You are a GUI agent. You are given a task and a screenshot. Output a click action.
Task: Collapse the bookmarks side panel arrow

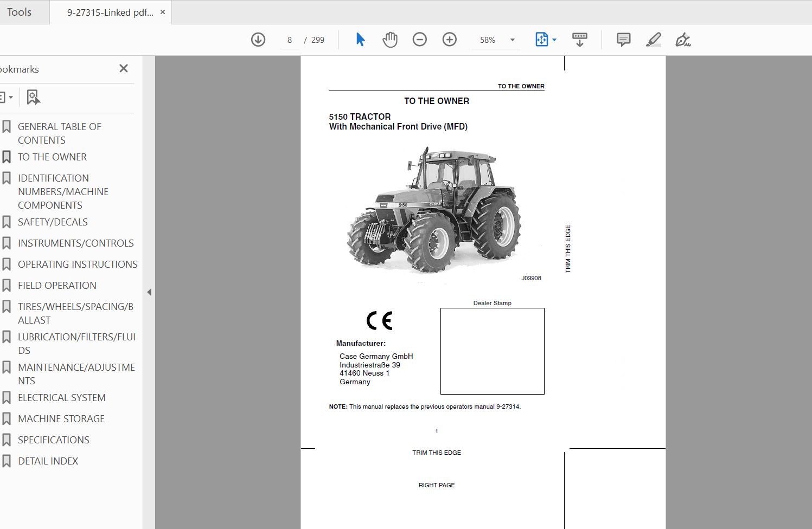[149, 292]
